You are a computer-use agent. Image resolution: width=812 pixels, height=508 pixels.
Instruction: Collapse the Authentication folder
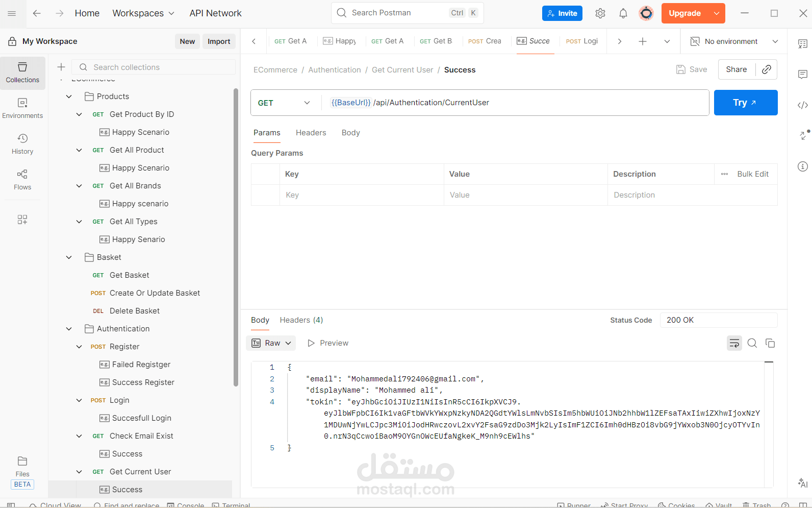[69, 329]
